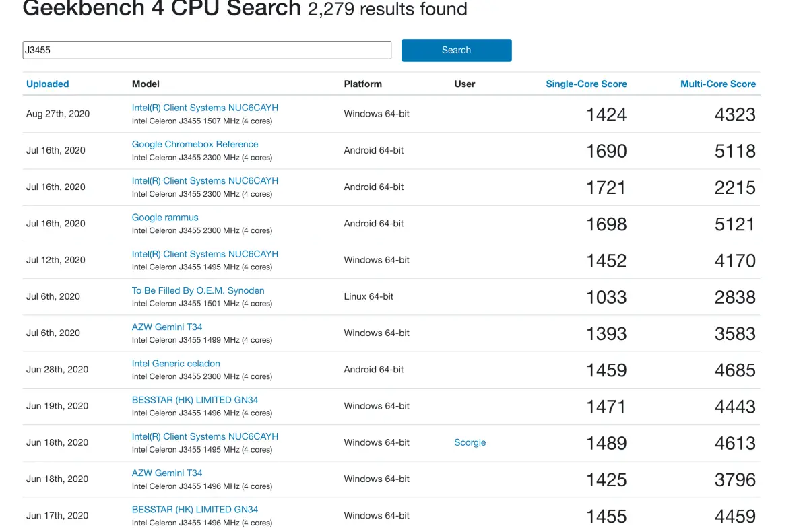The height and width of the screenshot is (532, 803).
Task: Open Jun 18th AZW Gemini T34 result
Action: (167, 473)
